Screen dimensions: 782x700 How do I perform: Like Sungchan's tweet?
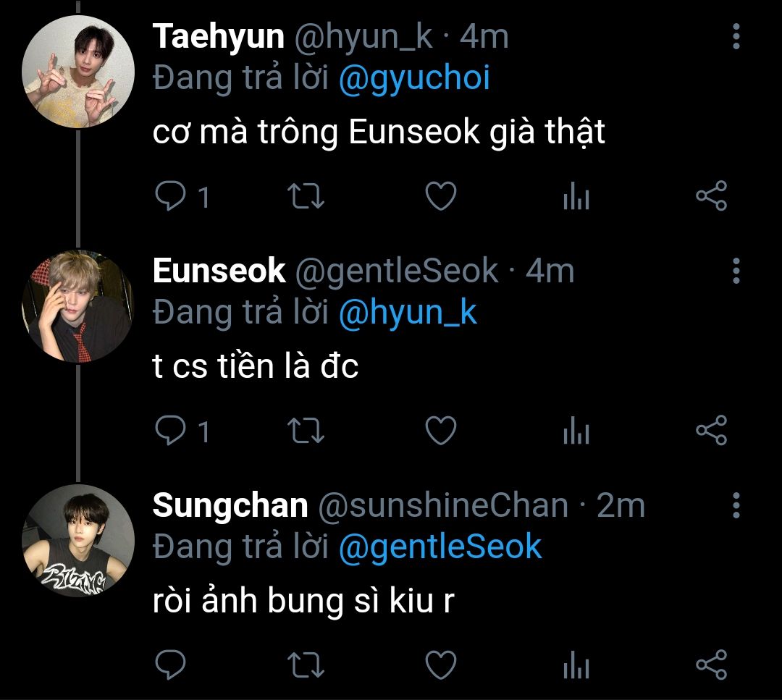pyautogui.click(x=440, y=665)
